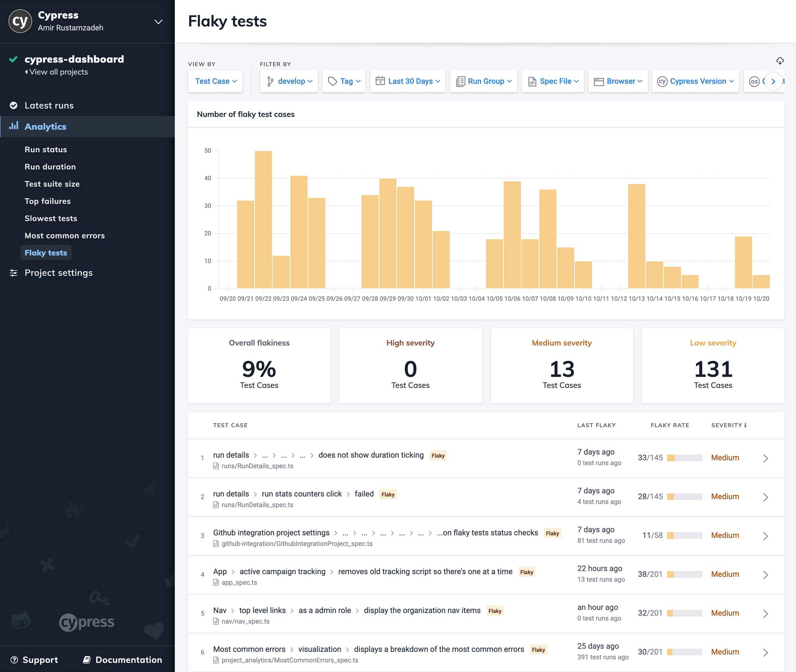The height and width of the screenshot is (672, 796).
Task: Click the 09/22 chart bar
Action: click(263, 219)
